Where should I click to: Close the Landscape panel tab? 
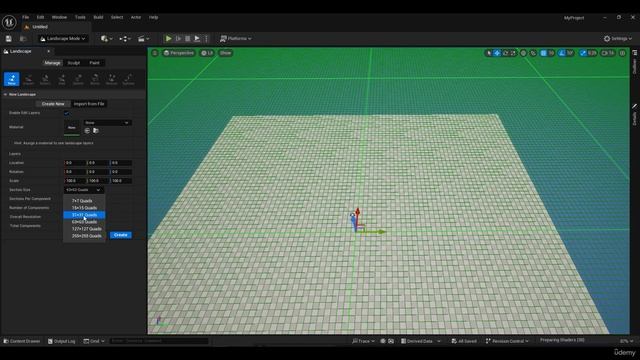point(48,51)
